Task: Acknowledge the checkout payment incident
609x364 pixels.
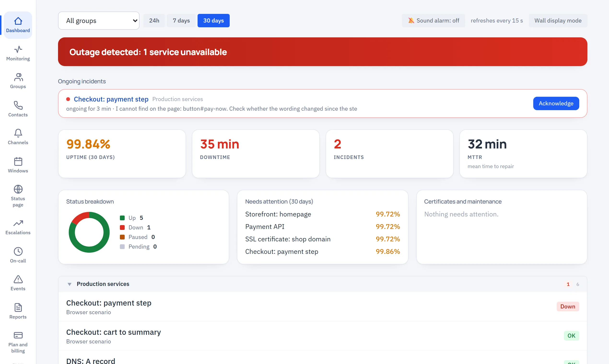Action: click(556, 103)
